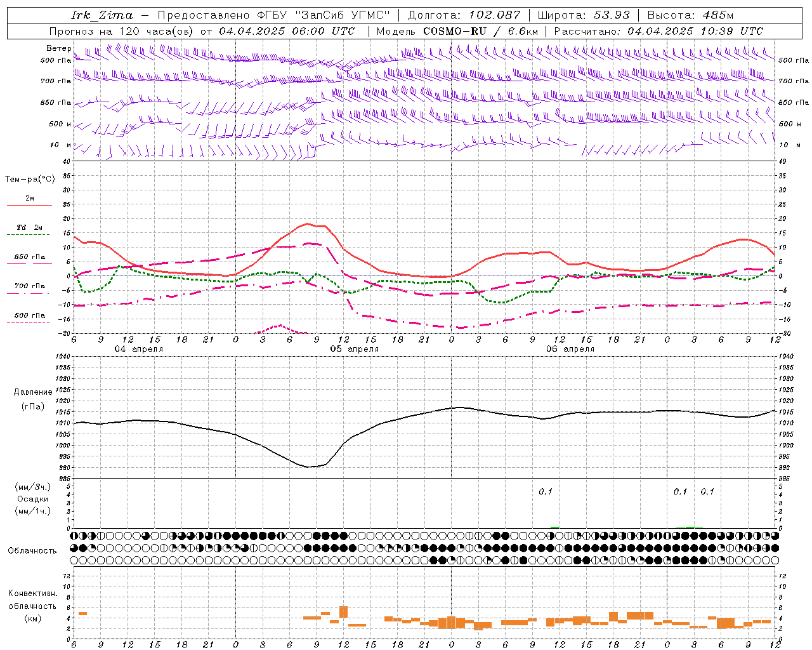Viewport: 812px width, 650px height.
Task: Click the 'Td 2м' dew point legend label
Action: [30, 227]
